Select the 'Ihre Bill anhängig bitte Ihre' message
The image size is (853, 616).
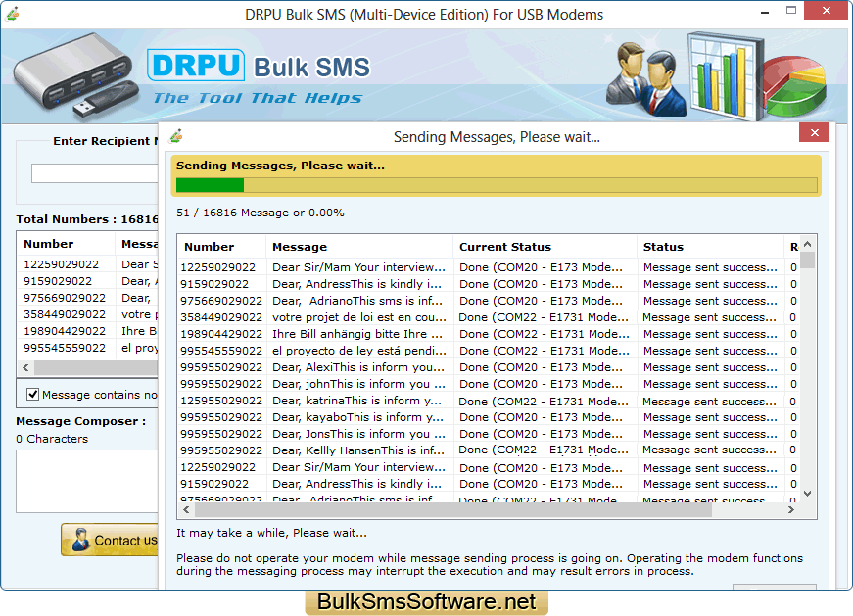(x=357, y=334)
